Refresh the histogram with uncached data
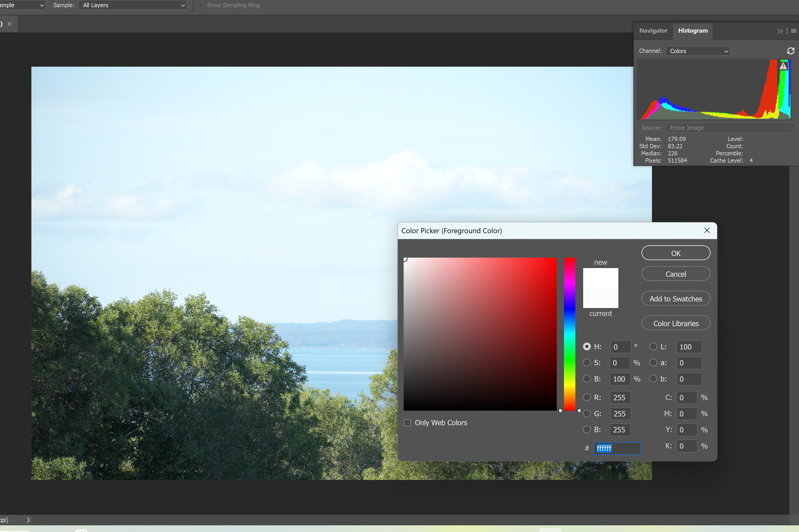 coord(790,51)
